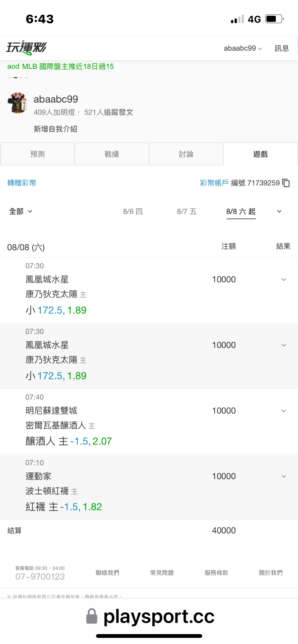The image size is (298, 644).
Task: Switch to the 戰績 tab
Action: pos(112,154)
